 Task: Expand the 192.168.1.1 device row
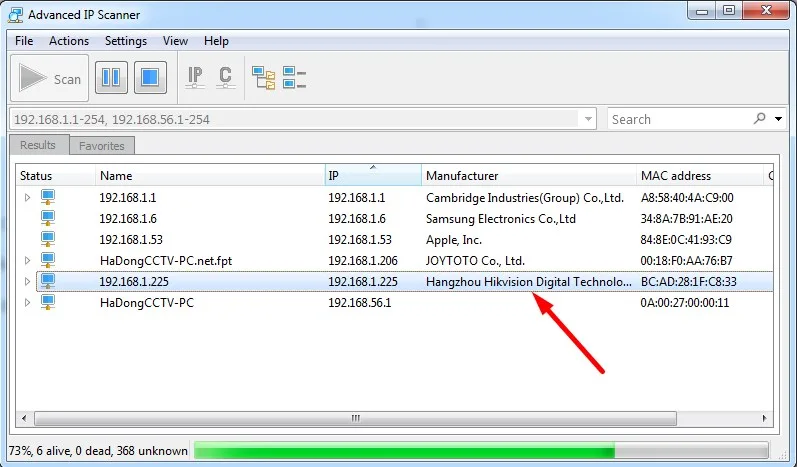tap(27, 197)
